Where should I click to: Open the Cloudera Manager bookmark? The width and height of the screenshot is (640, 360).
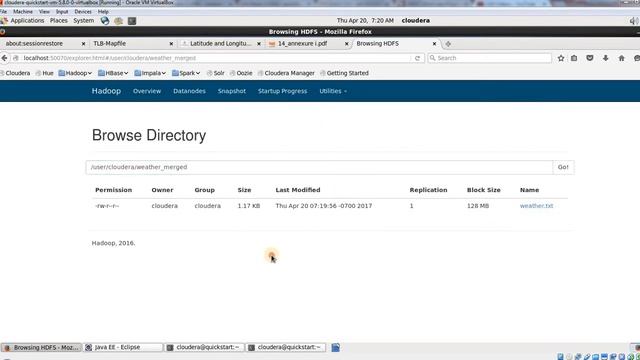[x=286, y=73]
